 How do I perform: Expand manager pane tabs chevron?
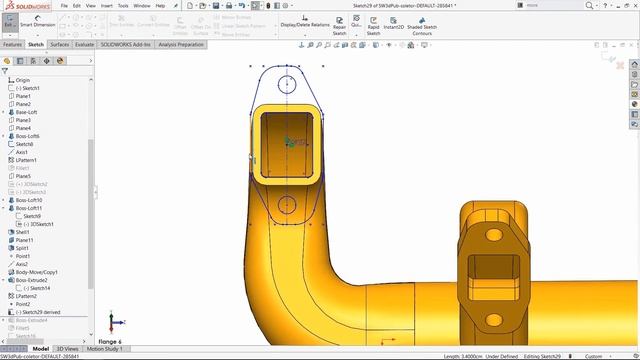91,61
